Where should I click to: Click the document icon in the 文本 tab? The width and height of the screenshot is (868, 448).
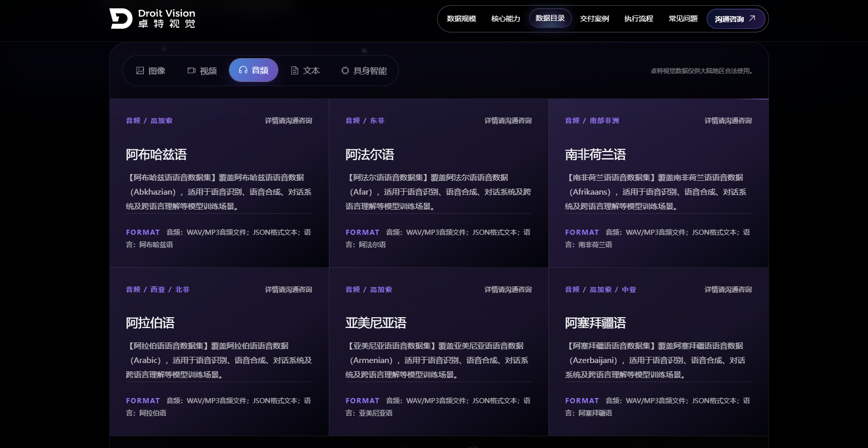(x=295, y=71)
